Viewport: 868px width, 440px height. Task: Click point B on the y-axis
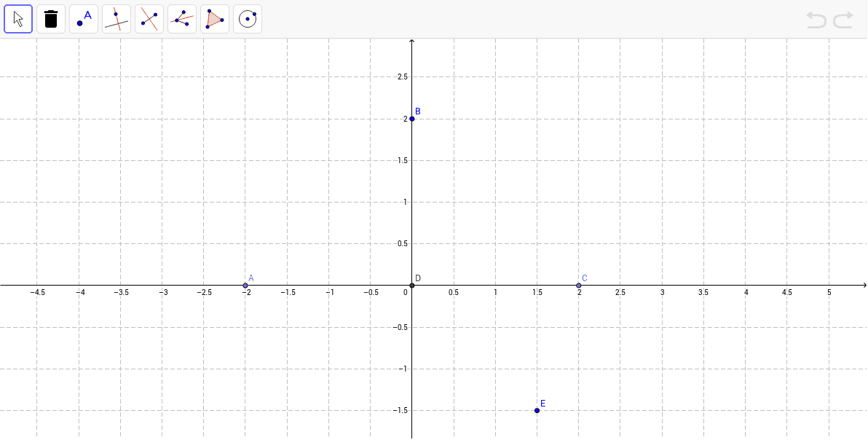click(x=412, y=119)
